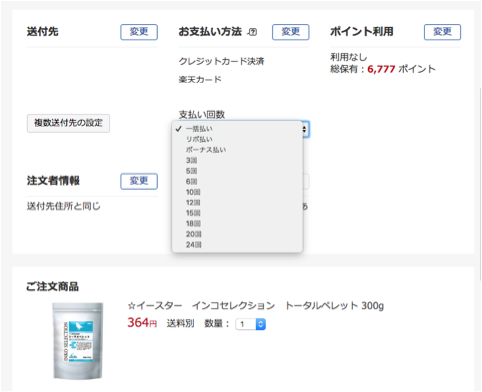Click the 364円 price text
Image resolution: width=482 pixels, height=392 pixels.
pos(142,323)
